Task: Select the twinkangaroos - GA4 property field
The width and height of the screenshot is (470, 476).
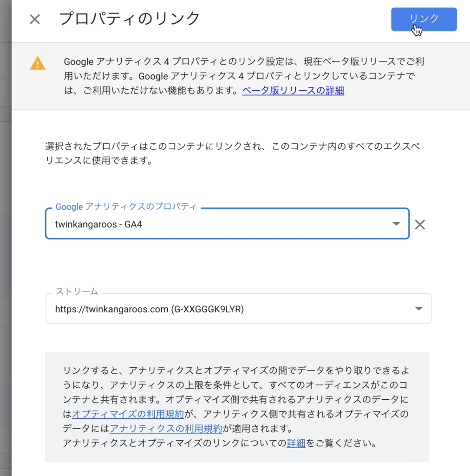Action: [227, 224]
